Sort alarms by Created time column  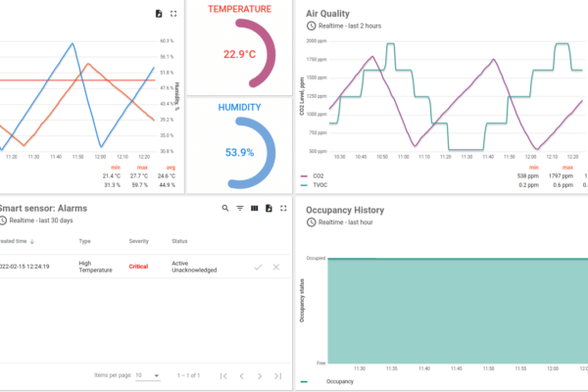click(15, 240)
